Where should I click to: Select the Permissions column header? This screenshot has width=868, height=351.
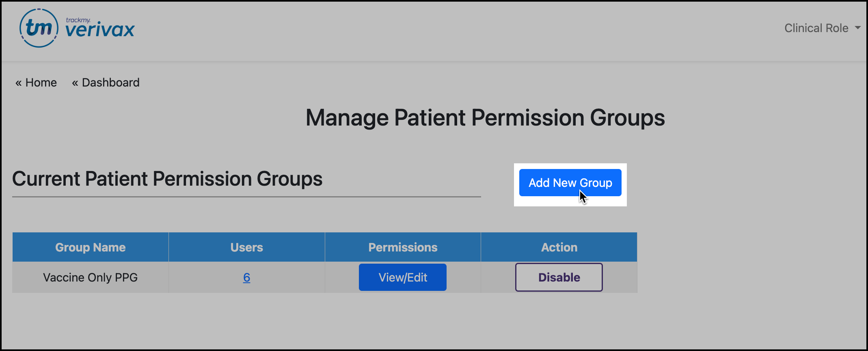coord(403,247)
